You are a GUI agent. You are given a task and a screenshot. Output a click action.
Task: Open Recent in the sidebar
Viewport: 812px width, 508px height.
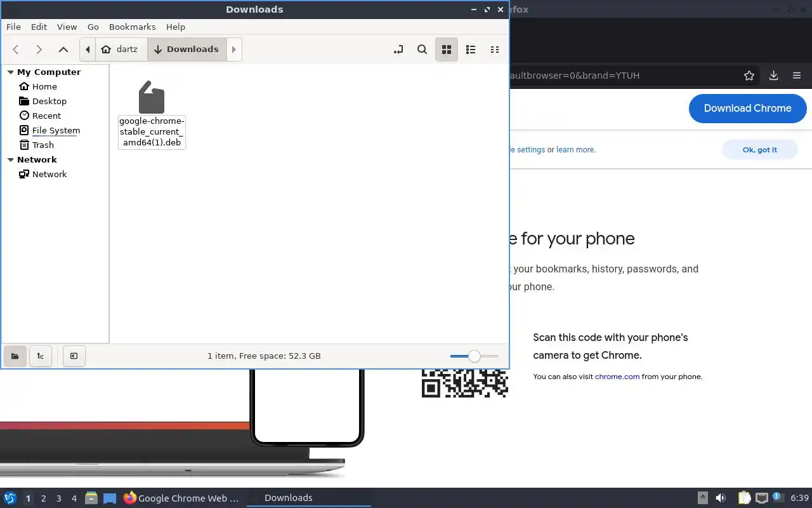46,116
